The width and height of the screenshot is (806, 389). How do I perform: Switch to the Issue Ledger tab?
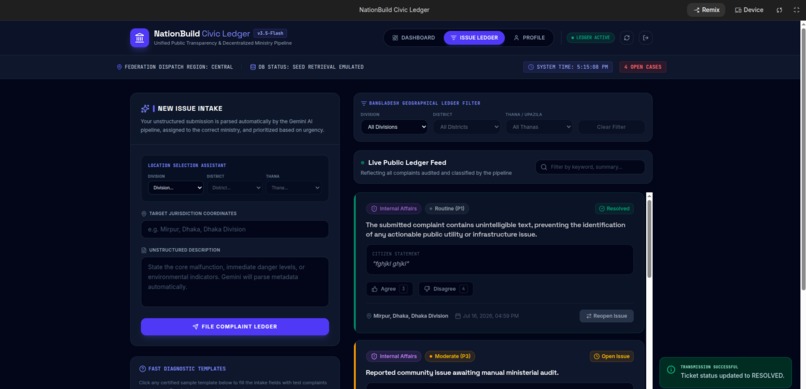(x=474, y=38)
